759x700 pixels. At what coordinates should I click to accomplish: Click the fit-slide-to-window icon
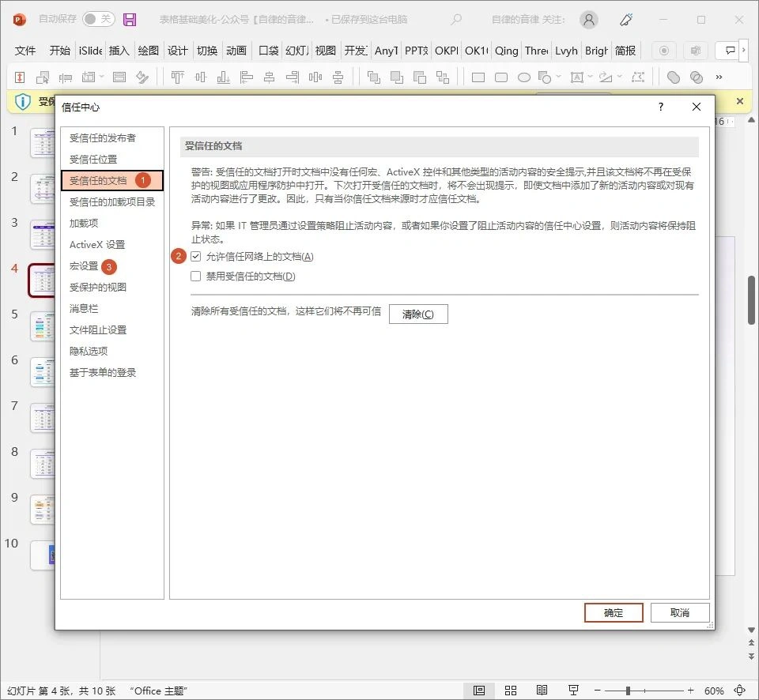740,691
